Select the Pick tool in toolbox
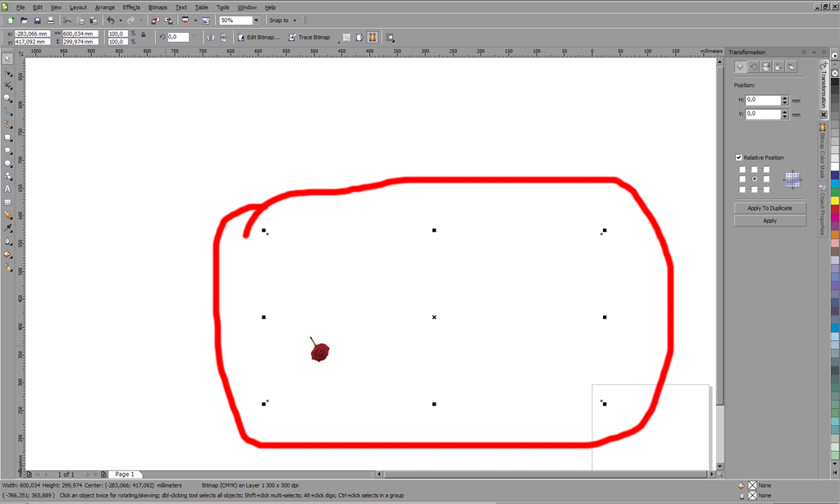 (7, 59)
